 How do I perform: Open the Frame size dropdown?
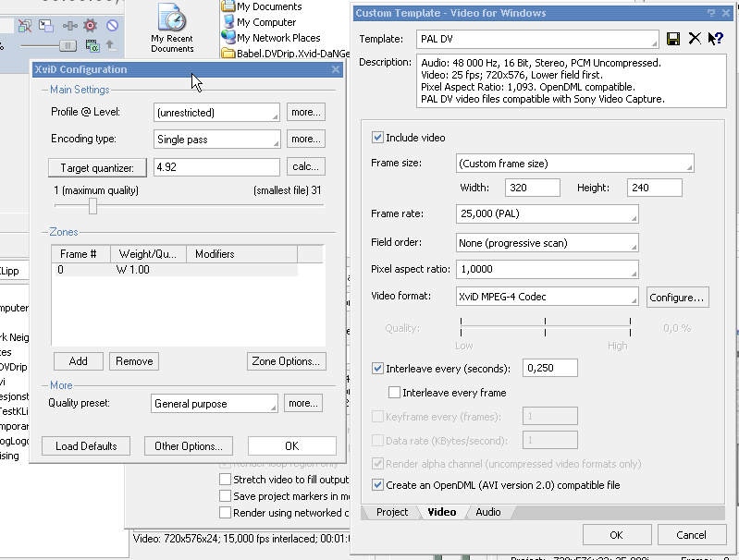pos(575,164)
